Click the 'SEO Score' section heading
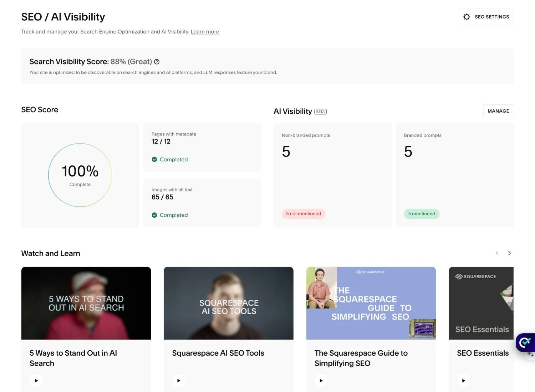This screenshot has width=535, height=392. [x=40, y=110]
